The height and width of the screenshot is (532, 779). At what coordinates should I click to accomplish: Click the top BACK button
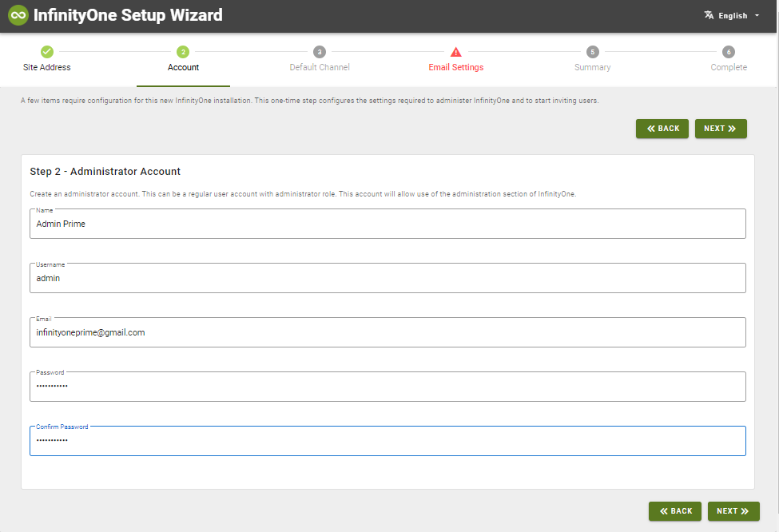click(662, 129)
